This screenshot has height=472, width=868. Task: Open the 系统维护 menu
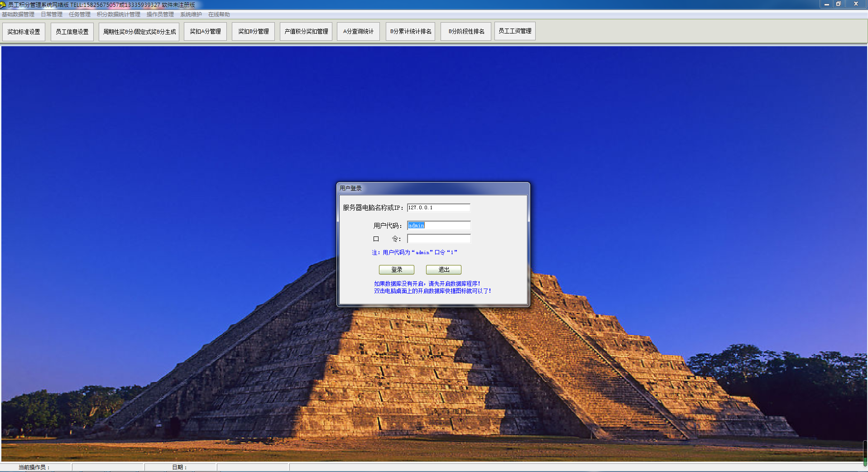tap(191, 14)
